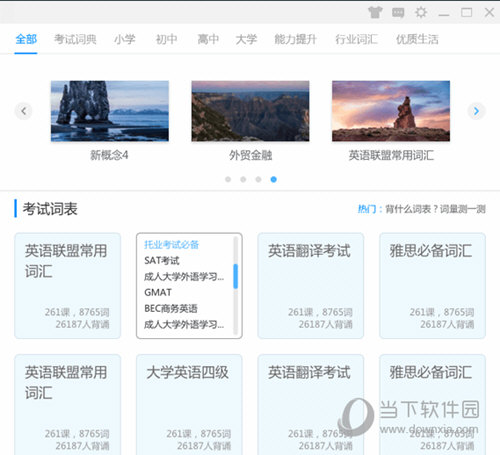
Task: Maximize the window
Action: tap(466, 13)
